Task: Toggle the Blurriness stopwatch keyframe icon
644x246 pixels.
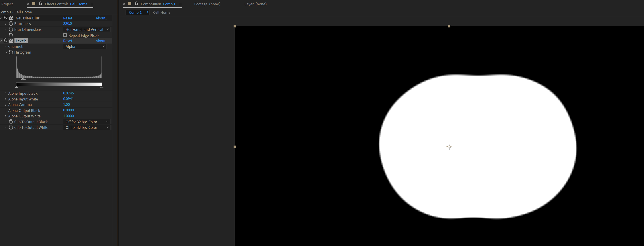Action: [11, 23]
